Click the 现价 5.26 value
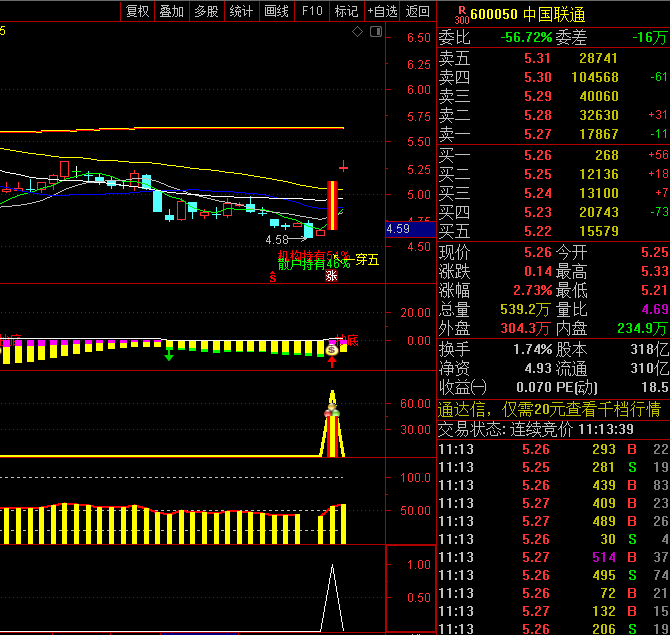Viewport: 670px width, 635px height. pos(538,252)
